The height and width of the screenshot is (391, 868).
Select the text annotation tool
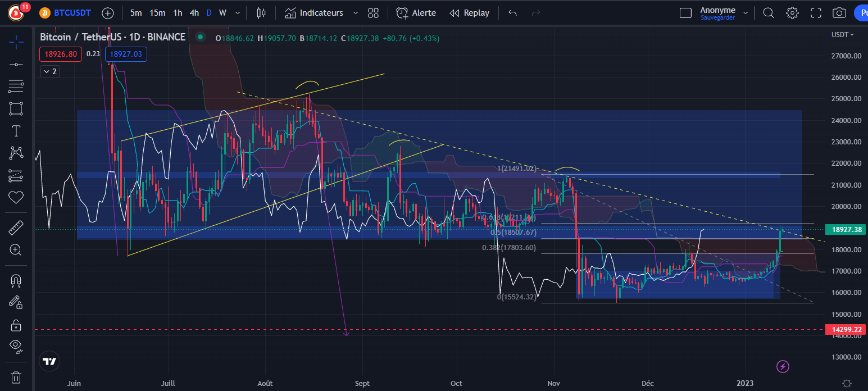pyautogui.click(x=16, y=130)
